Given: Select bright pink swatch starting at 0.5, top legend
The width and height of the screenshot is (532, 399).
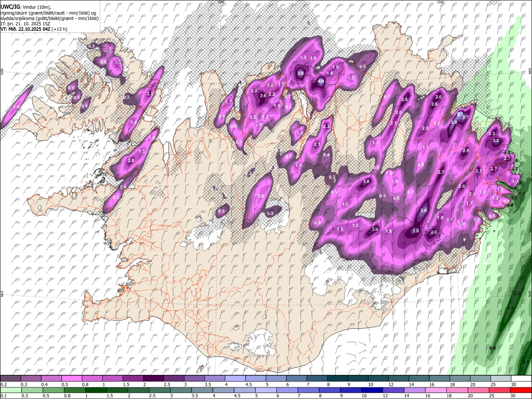Looking at the screenshot, I should pyautogui.click(x=71, y=378).
